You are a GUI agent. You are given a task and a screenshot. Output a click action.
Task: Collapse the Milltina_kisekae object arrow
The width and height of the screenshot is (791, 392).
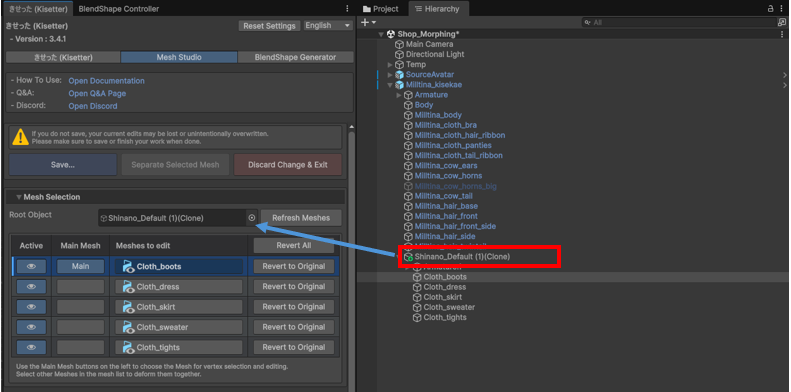point(390,85)
